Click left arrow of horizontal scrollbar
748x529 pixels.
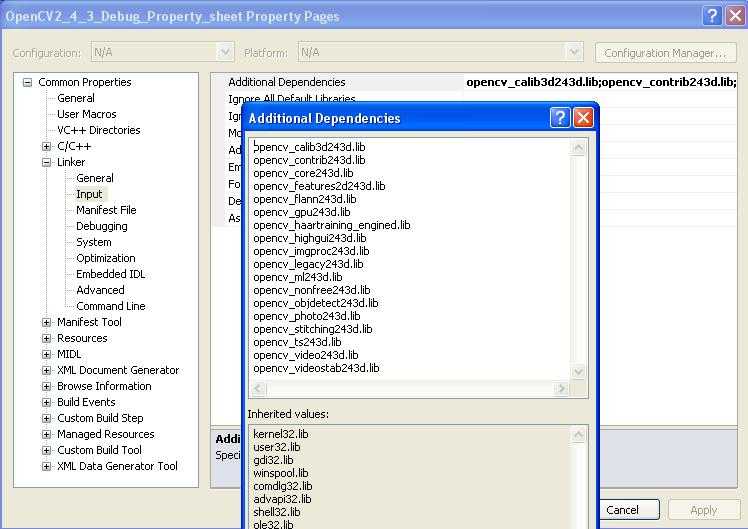(258, 389)
